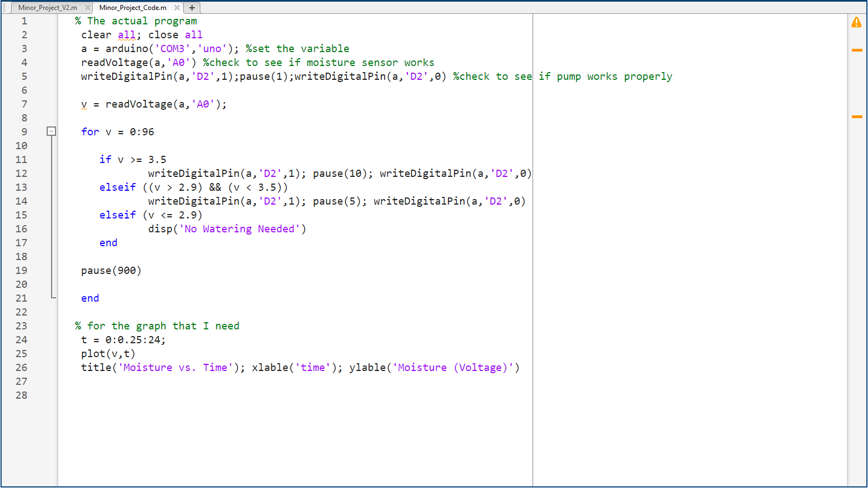Click the editor tab drag handle strip
Screen dimensions: 868x488
pyautogui.click(x=3, y=8)
